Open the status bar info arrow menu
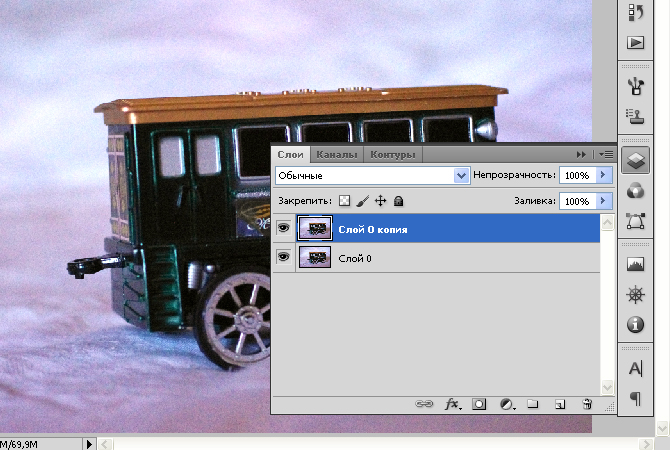 tap(89, 444)
